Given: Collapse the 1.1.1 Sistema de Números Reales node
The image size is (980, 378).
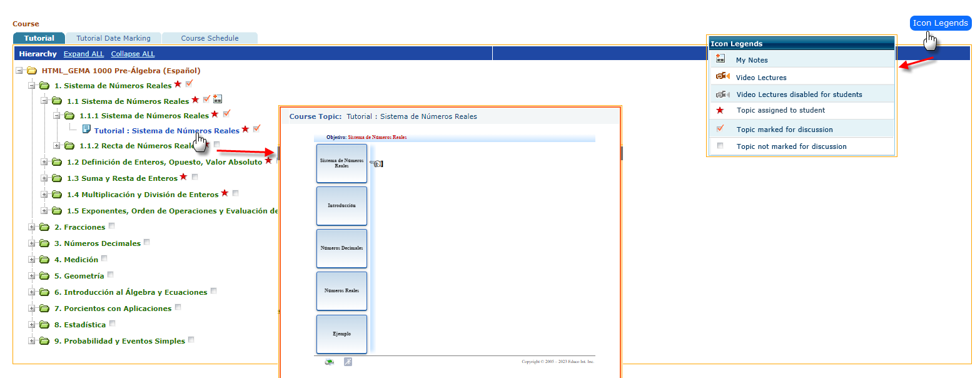Looking at the screenshot, I should tap(57, 116).
